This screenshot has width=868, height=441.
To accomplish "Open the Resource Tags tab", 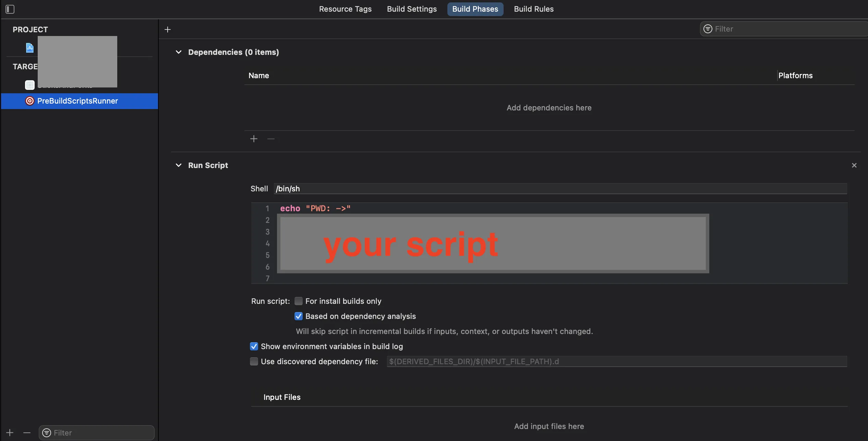I will (x=345, y=9).
